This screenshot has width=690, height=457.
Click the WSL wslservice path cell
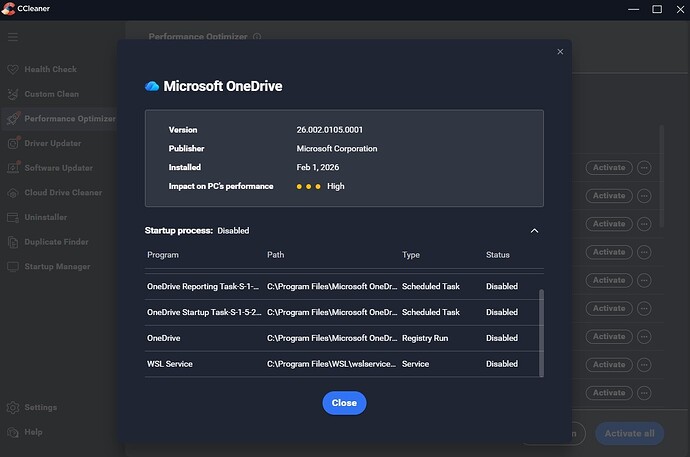pos(331,364)
